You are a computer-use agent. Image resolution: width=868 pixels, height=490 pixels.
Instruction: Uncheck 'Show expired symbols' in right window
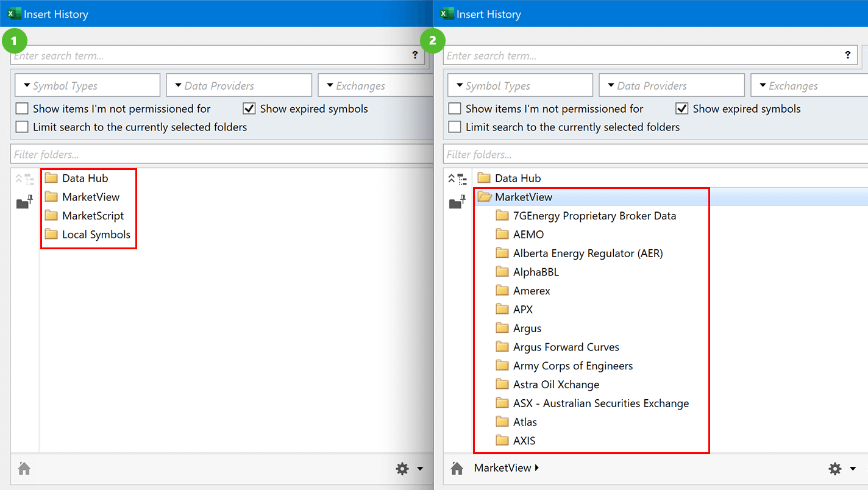pos(681,109)
